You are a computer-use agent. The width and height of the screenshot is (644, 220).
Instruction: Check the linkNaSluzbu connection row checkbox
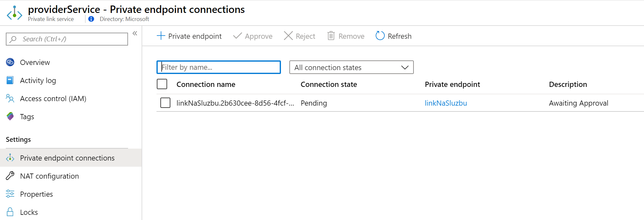pos(165,103)
